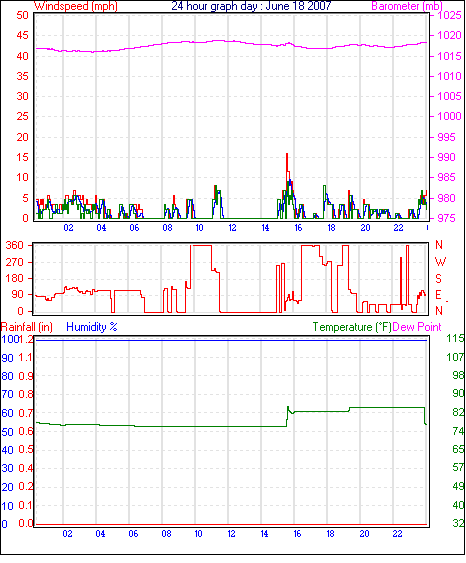
Task: Click '180' on the wind direction axis
Action: pyautogui.click(x=14, y=278)
